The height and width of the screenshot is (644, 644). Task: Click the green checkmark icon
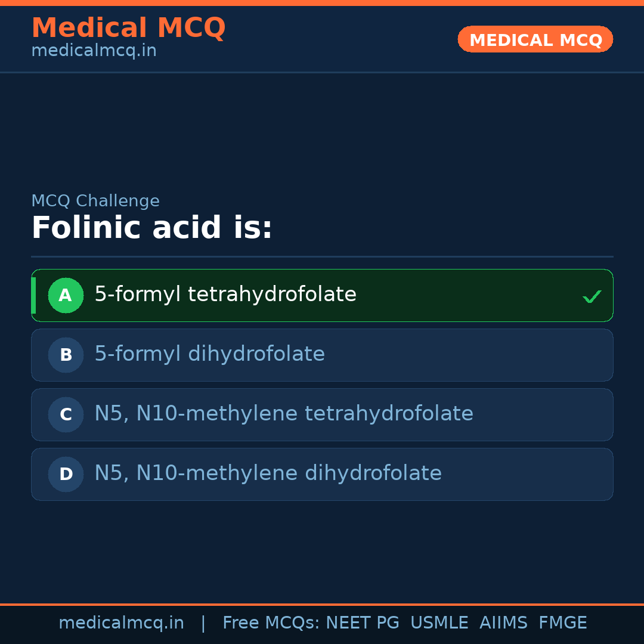click(592, 296)
